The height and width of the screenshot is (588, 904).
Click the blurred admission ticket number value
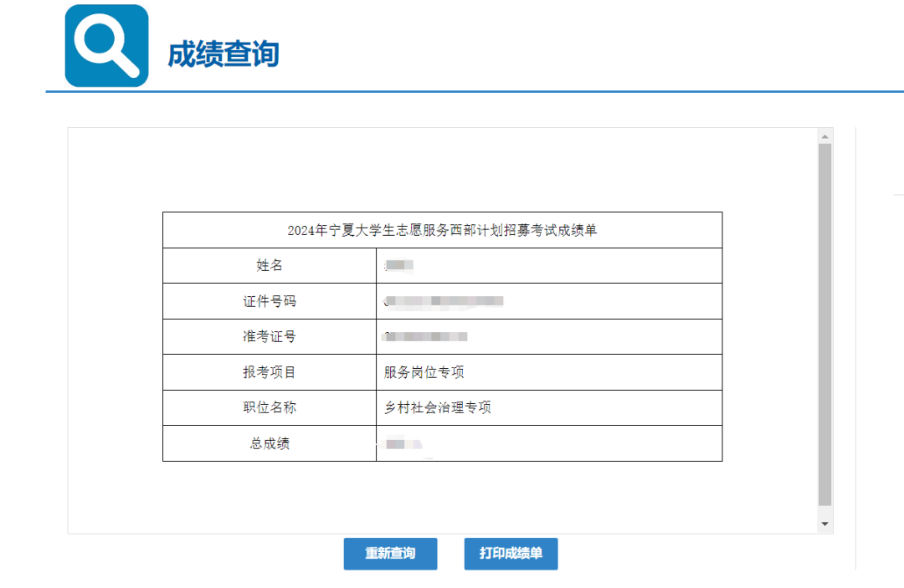click(x=425, y=337)
